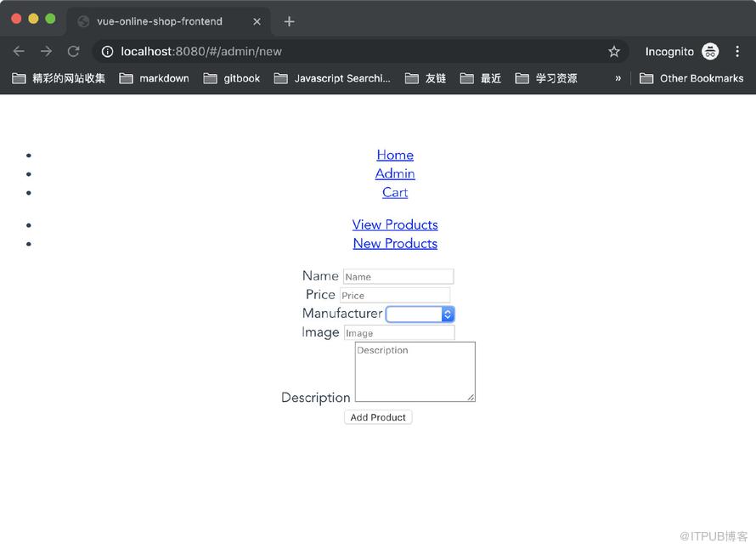The image size is (756, 549).
Task: View site information icon in address bar
Action: [x=108, y=52]
